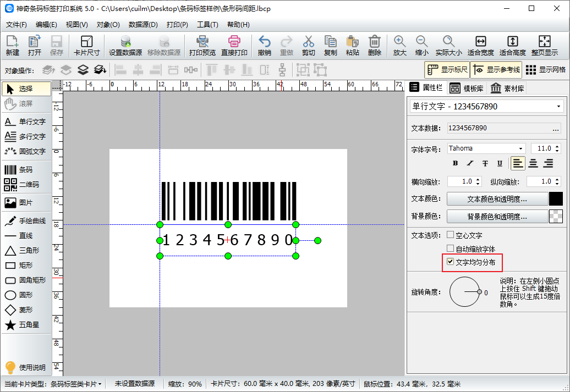The image size is (570, 392).
Task: Toggle 显示网格 grid display
Action: (x=546, y=70)
